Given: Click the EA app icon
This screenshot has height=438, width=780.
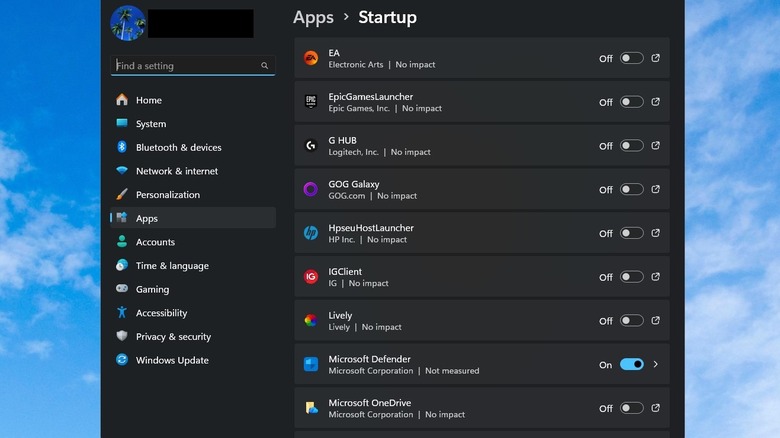Looking at the screenshot, I should [311, 58].
